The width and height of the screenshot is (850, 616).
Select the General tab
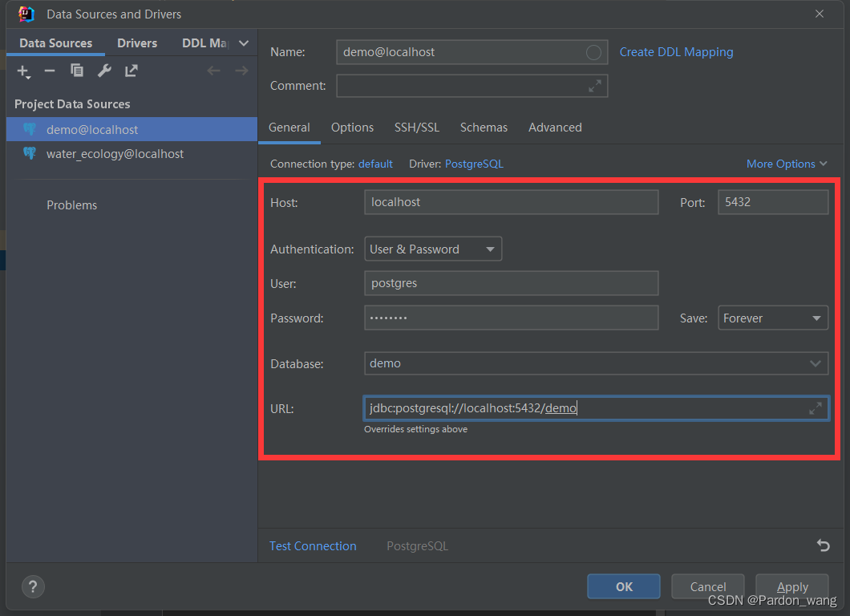pyautogui.click(x=289, y=128)
